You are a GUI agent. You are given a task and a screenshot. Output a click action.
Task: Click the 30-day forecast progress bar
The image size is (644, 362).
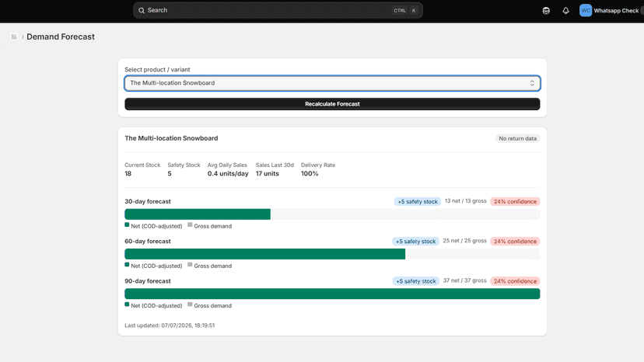332,214
